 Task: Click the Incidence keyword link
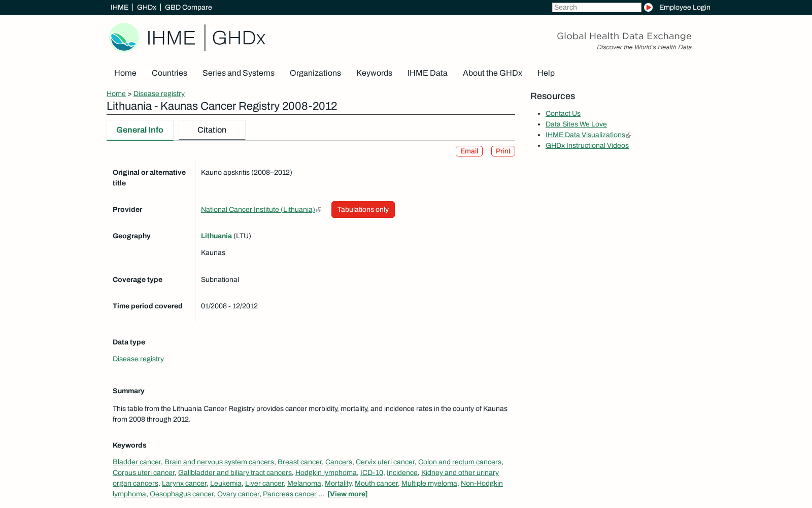tap(402, 472)
